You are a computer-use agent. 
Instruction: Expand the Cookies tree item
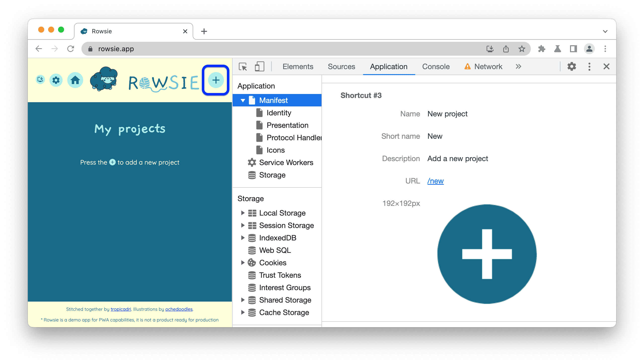pyautogui.click(x=242, y=263)
